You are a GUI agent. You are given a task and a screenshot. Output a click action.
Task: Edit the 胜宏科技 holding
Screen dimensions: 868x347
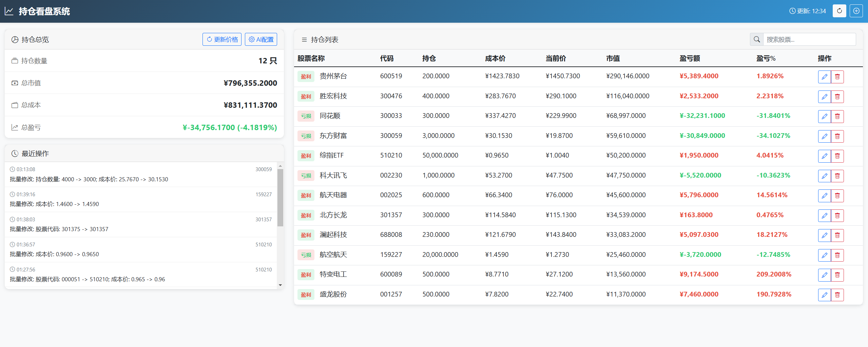pyautogui.click(x=825, y=97)
